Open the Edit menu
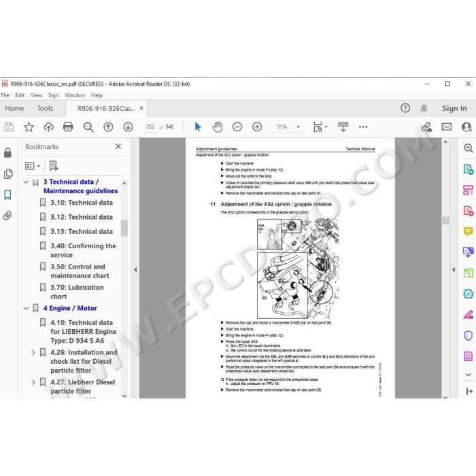Screen dimensions: 476x476 point(20,95)
